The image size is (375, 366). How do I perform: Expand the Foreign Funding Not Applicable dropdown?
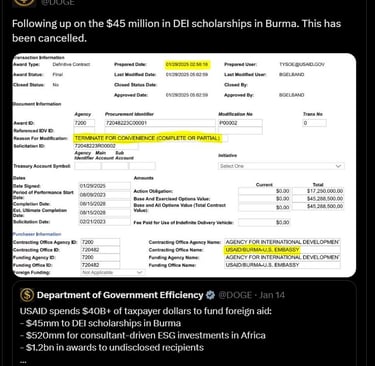point(113,272)
